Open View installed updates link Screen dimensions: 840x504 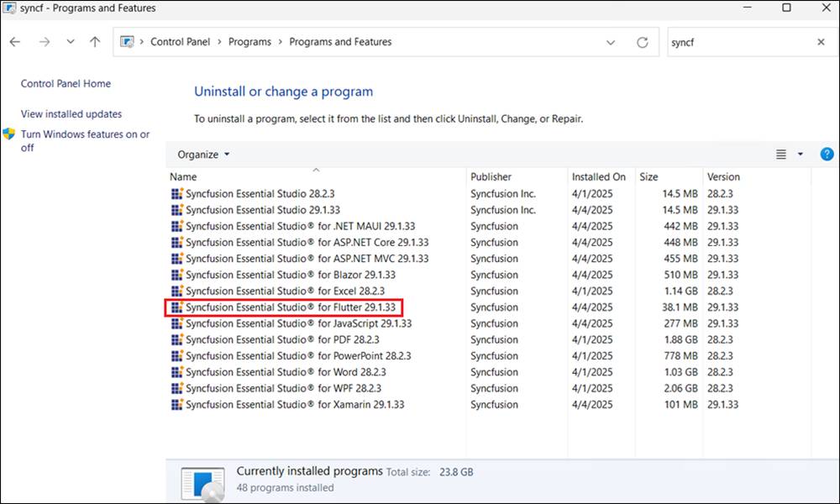(71, 114)
